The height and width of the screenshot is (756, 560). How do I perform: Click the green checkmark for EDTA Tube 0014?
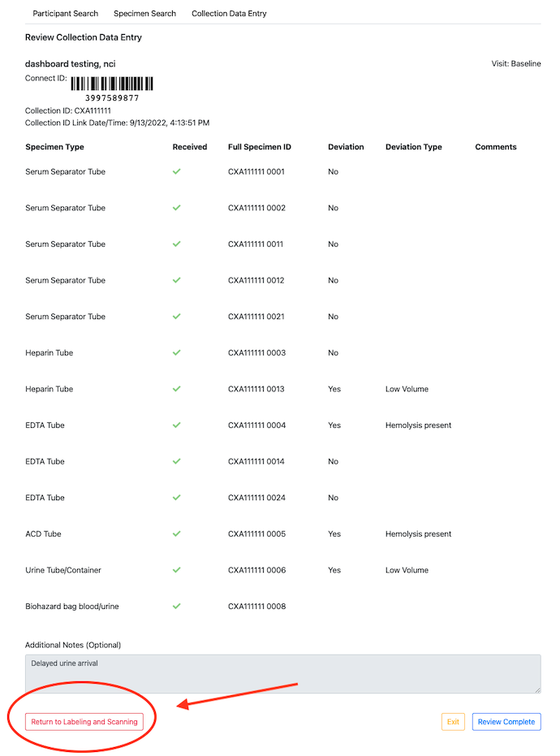tap(176, 461)
